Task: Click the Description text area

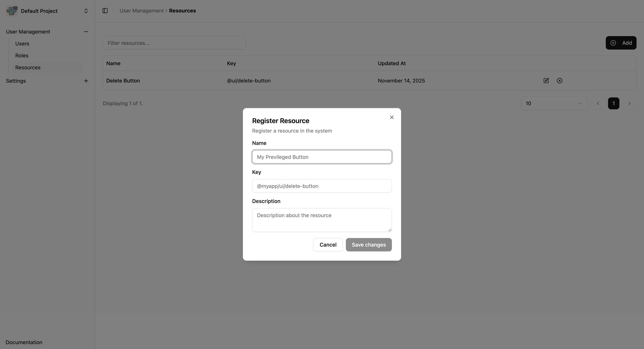Action: point(322,220)
